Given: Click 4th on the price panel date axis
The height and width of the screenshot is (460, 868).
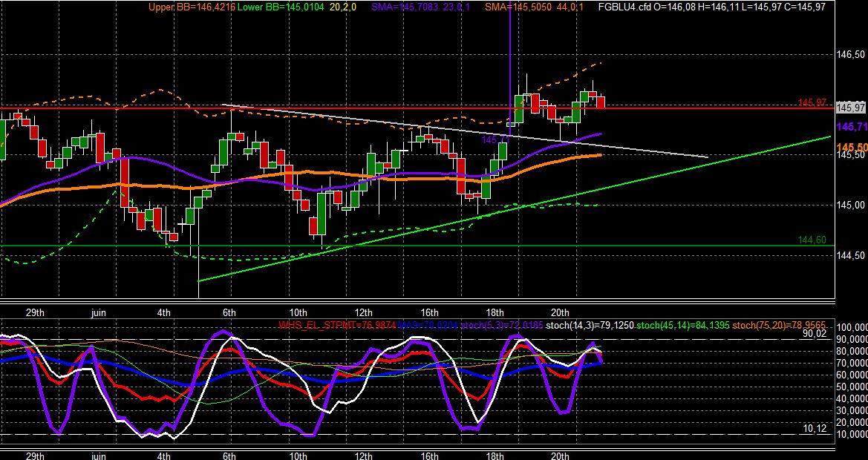Looking at the screenshot, I should tap(164, 312).
